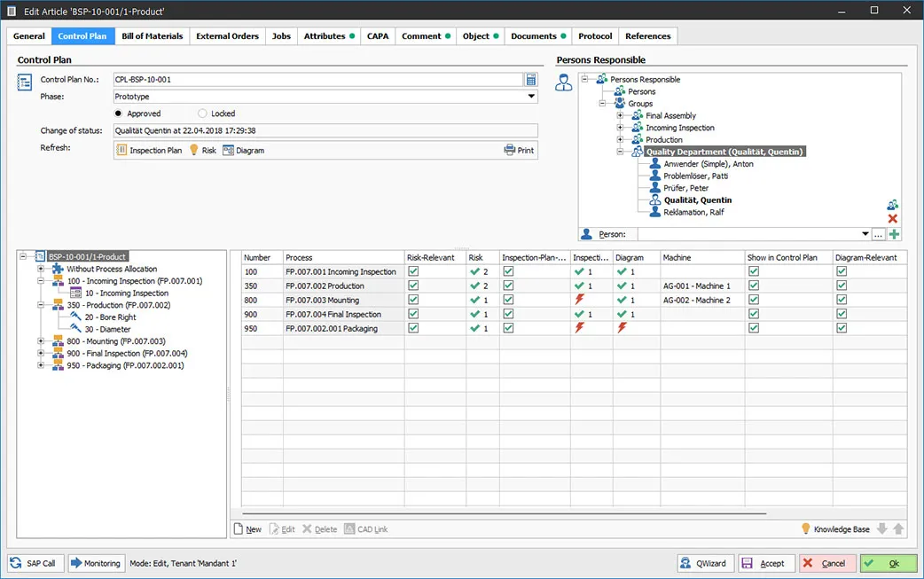Confirm with the Ok button
This screenshot has width=924, height=579.
[x=889, y=563]
